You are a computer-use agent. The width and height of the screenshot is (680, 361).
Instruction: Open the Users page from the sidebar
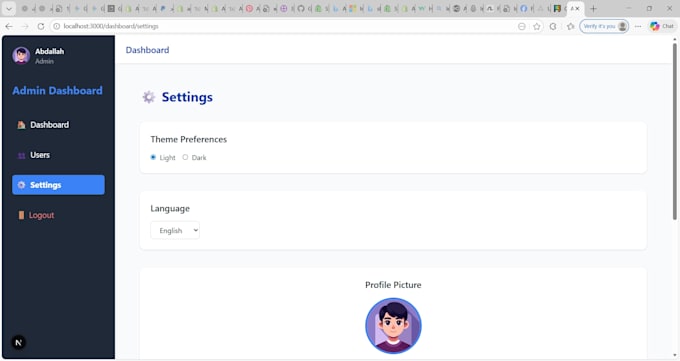(x=58, y=155)
